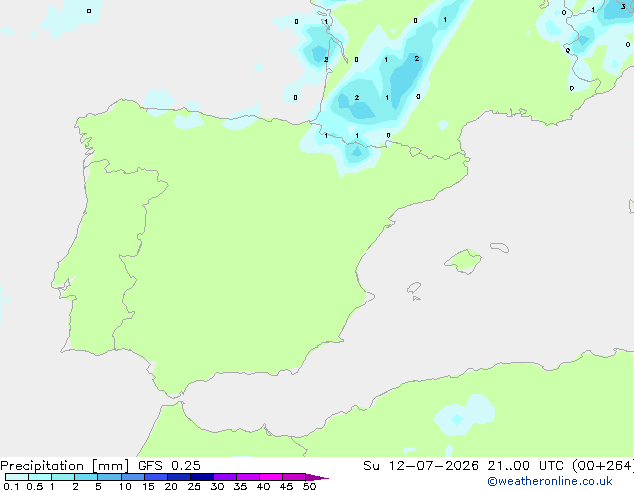Click the 'Su 12-07-2026' date text
Image resolution: width=634 pixels, height=490 pixels.
(x=421, y=466)
